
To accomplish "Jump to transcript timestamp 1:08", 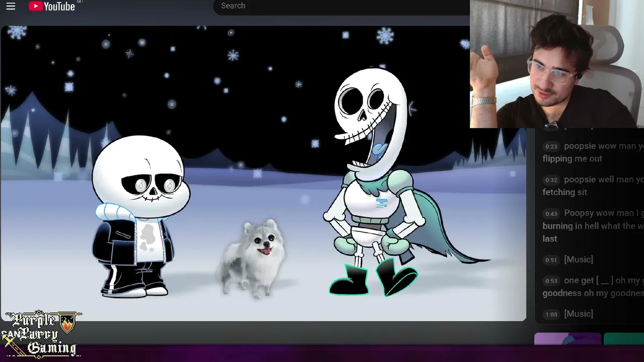I will coord(551,314).
